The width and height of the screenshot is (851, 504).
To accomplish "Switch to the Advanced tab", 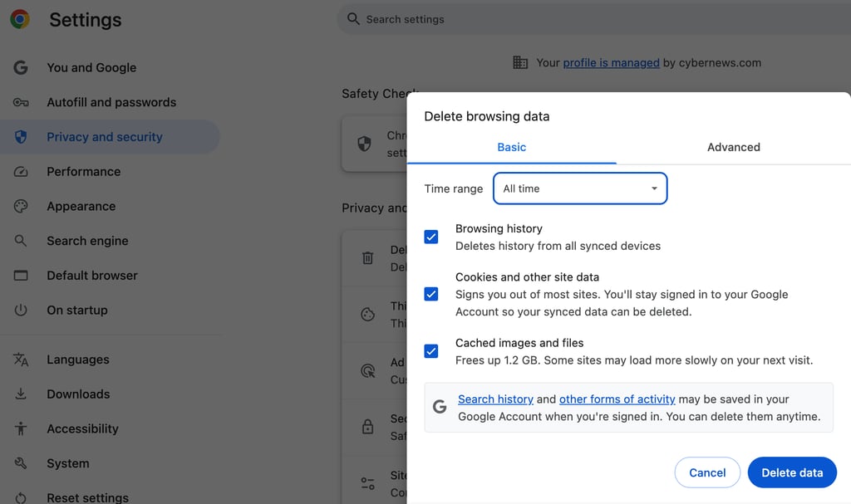I will coord(733,147).
